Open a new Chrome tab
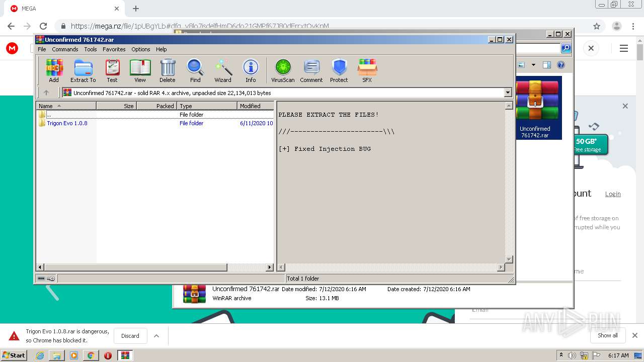Viewport: 644px width, 362px height. pos(135,9)
